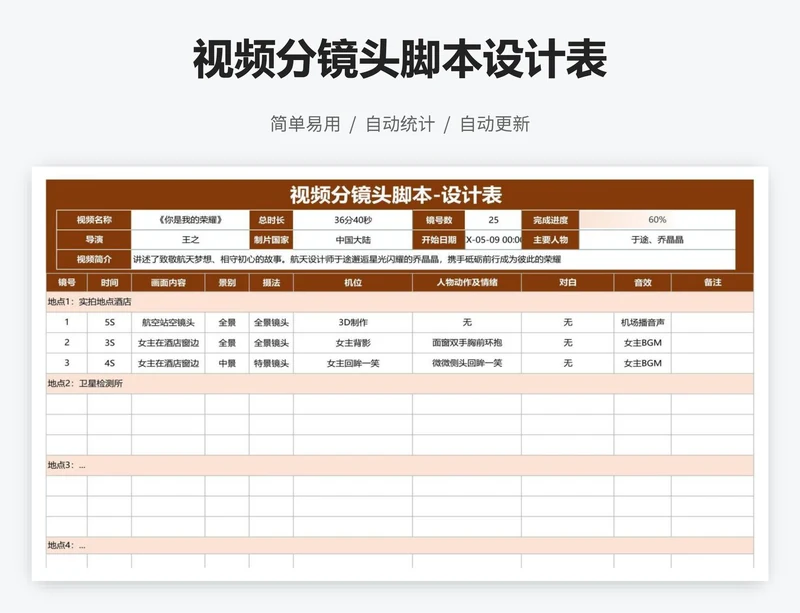Select the 地点3 section row
This screenshot has height=613, width=800.
point(398,465)
